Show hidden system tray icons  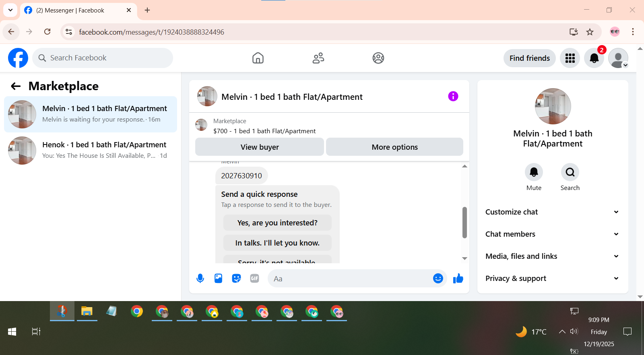coord(562,331)
